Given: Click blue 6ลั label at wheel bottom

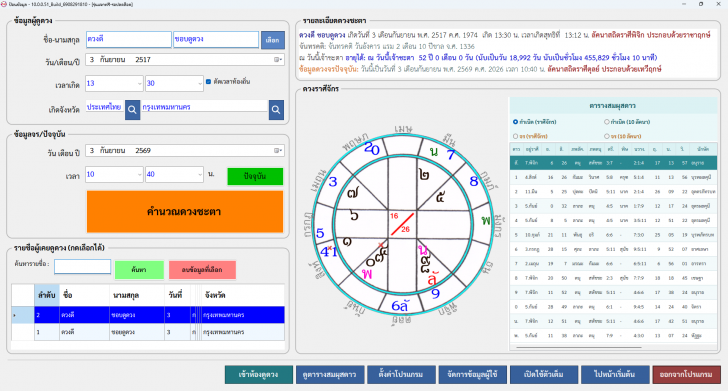Looking at the screenshot, I should point(400,306).
